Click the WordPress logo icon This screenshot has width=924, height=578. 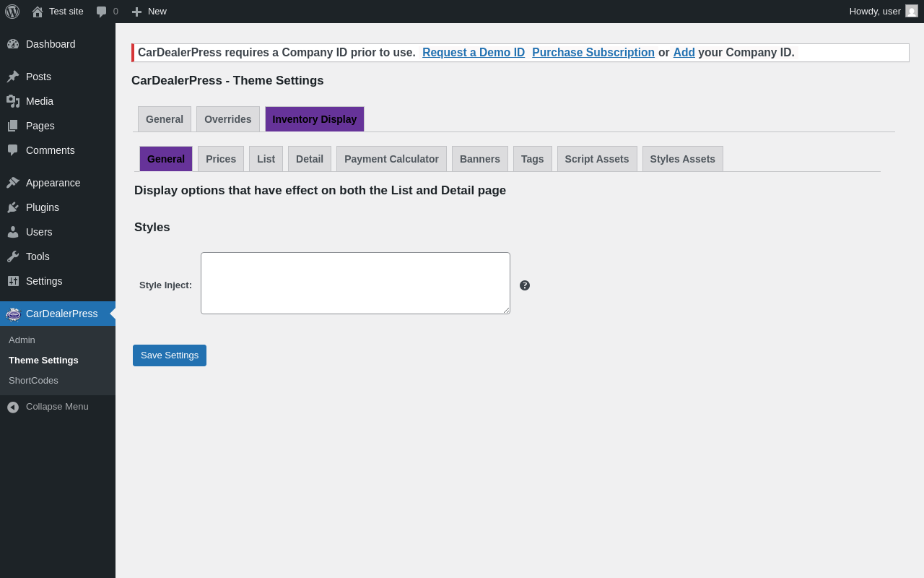pyautogui.click(x=12, y=12)
